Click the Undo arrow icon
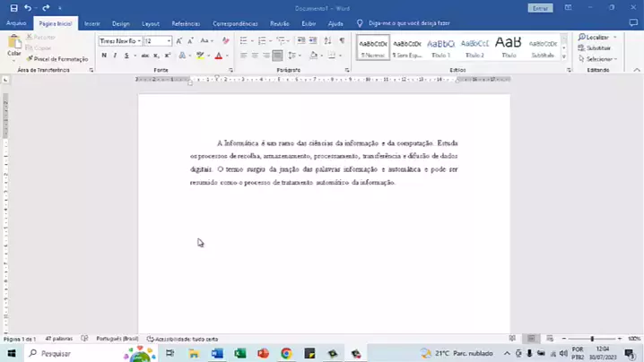644x362 pixels. tap(29, 7)
